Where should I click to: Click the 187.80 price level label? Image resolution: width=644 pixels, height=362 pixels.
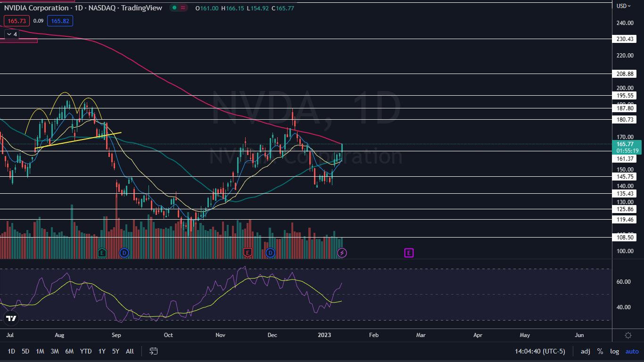(x=625, y=108)
